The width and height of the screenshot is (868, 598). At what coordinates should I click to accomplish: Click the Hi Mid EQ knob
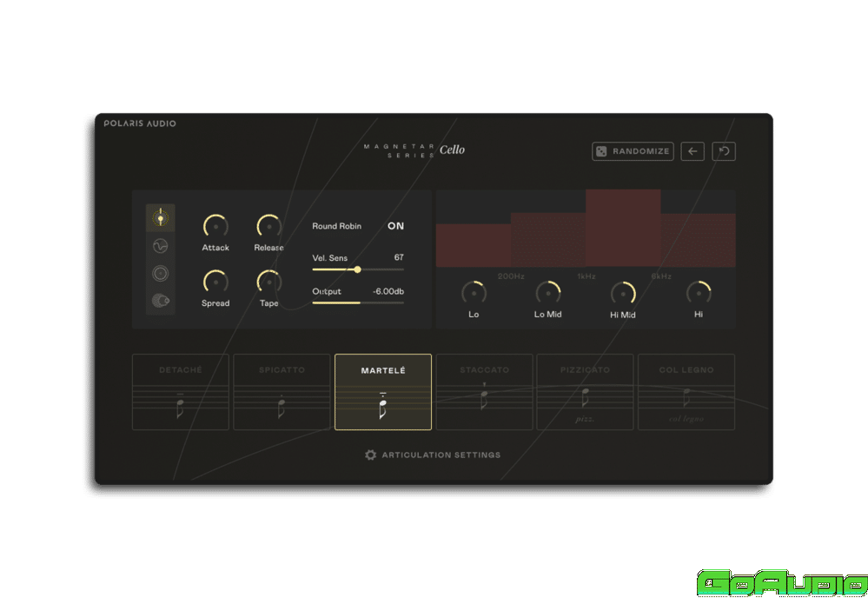pos(623,294)
